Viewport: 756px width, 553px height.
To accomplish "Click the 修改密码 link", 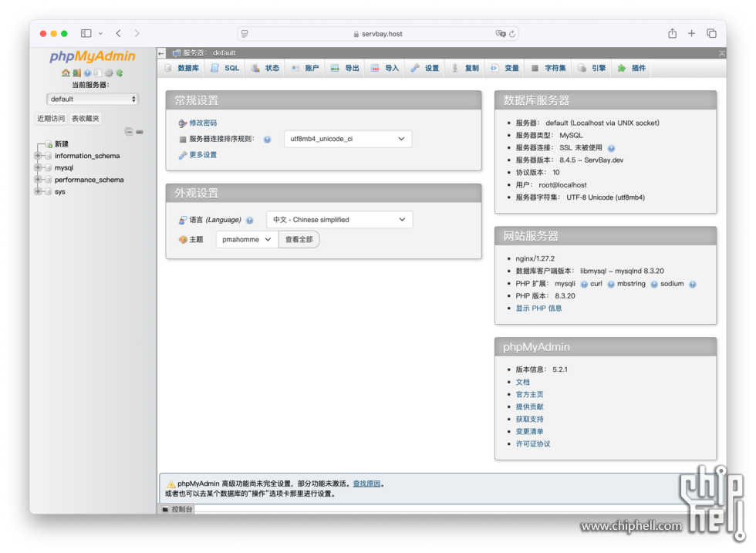I will pos(203,123).
